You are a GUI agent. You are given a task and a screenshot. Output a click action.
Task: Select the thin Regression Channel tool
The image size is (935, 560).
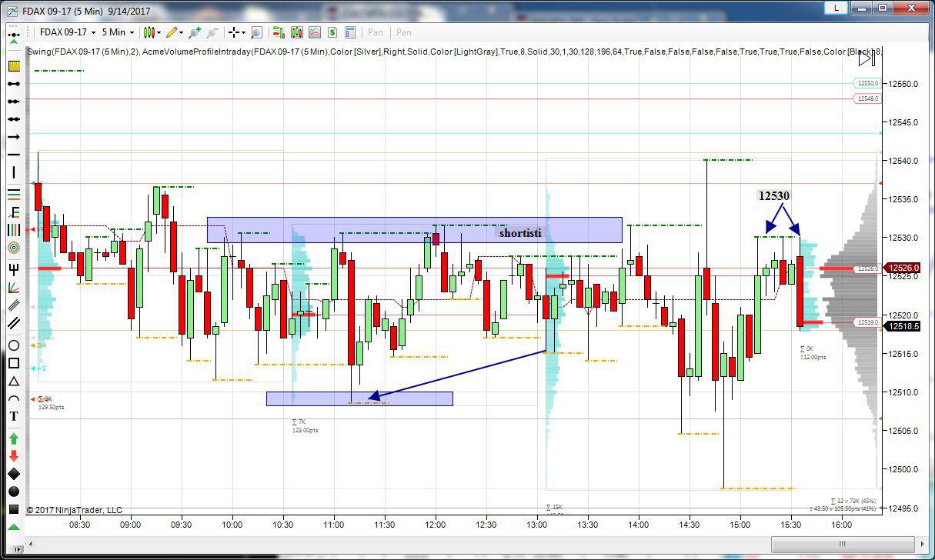coord(13,305)
